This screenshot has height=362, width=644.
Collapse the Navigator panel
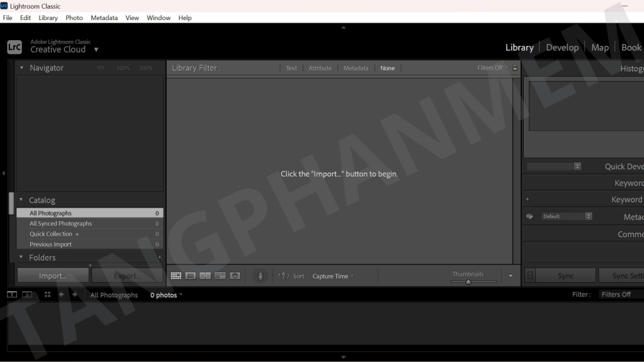tap(22, 68)
